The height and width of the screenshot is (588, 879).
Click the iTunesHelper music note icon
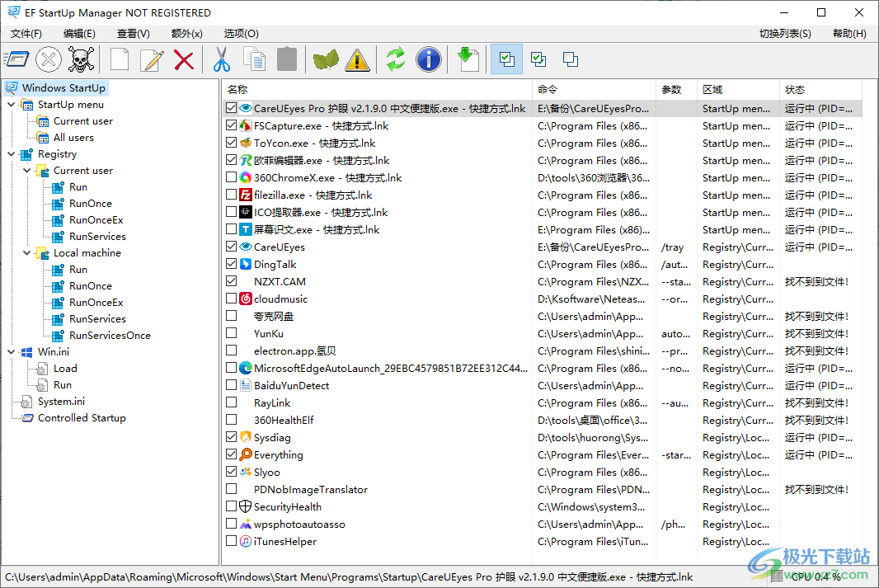pos(246,542)
